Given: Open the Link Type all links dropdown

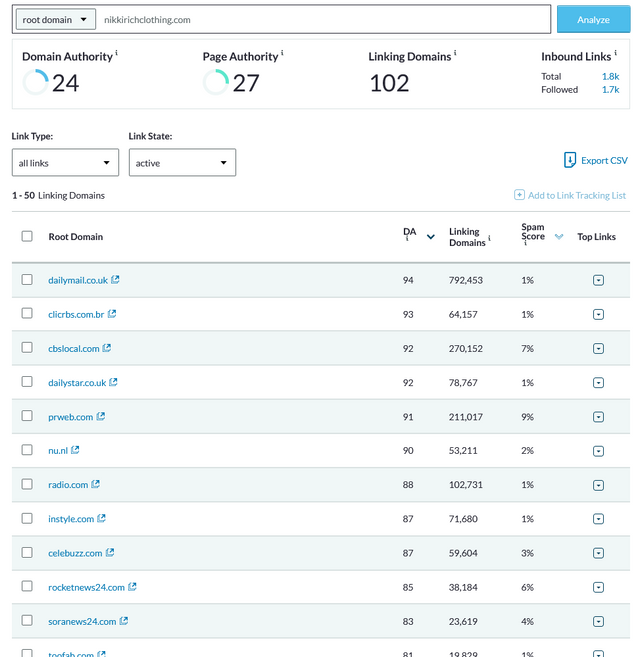Looking at the screenshot, I should (65, 163).
